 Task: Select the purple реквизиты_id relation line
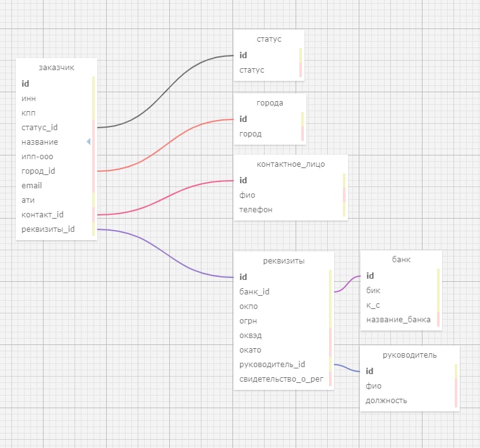(165, 253)
